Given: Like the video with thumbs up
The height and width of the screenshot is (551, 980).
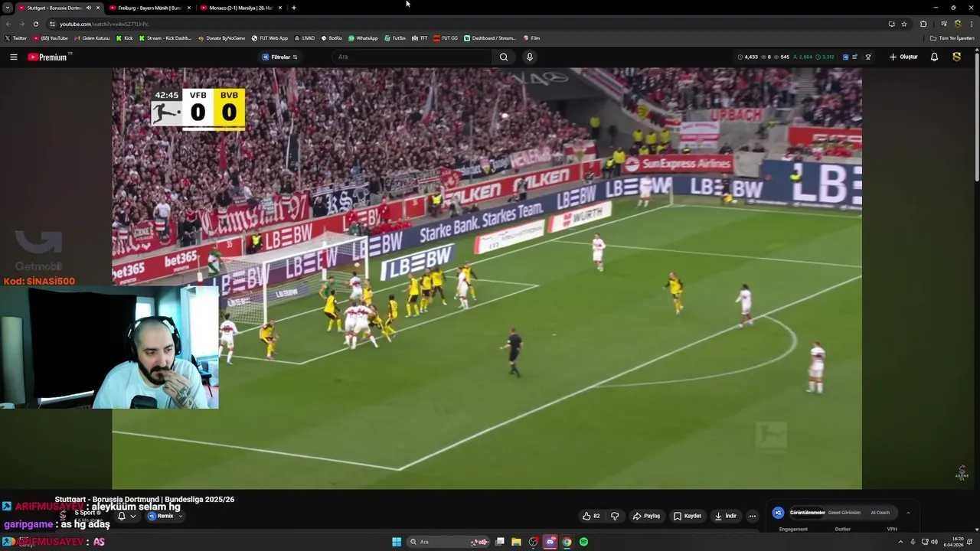Looking at the screenshot, I should click(x=591, y=516).
